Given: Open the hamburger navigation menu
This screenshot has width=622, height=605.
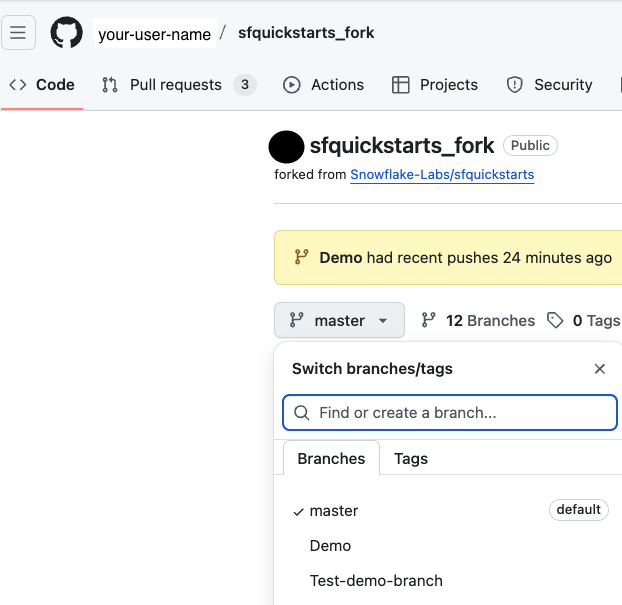Looking at the screenshot, I should click(x=18, y=33).
